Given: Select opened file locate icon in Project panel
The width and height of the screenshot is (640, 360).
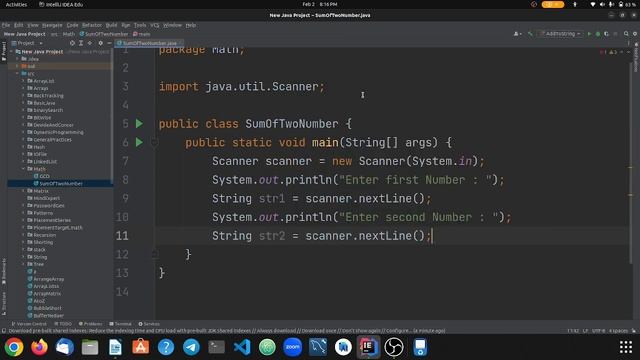Looking at the screenshot, I should [x=72, y=43].
